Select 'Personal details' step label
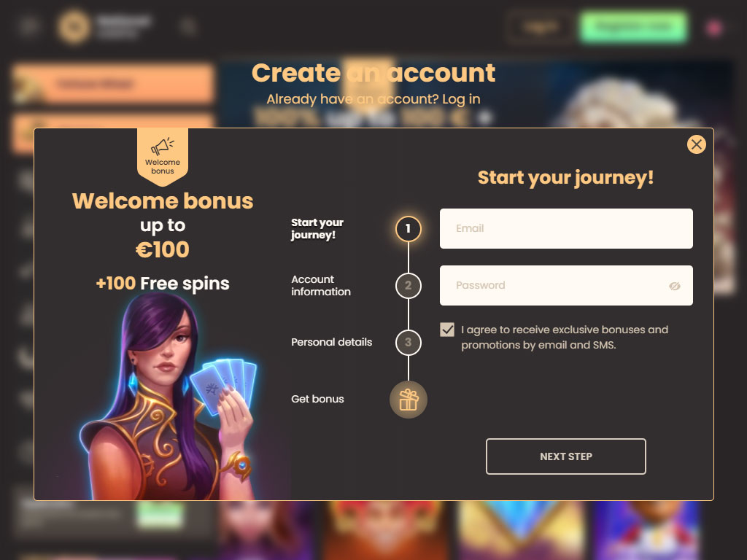 tap(332, 342)
